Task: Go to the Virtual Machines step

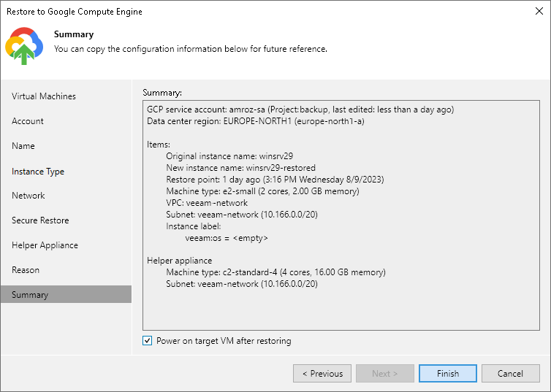Action: click(x=44, y=96)
